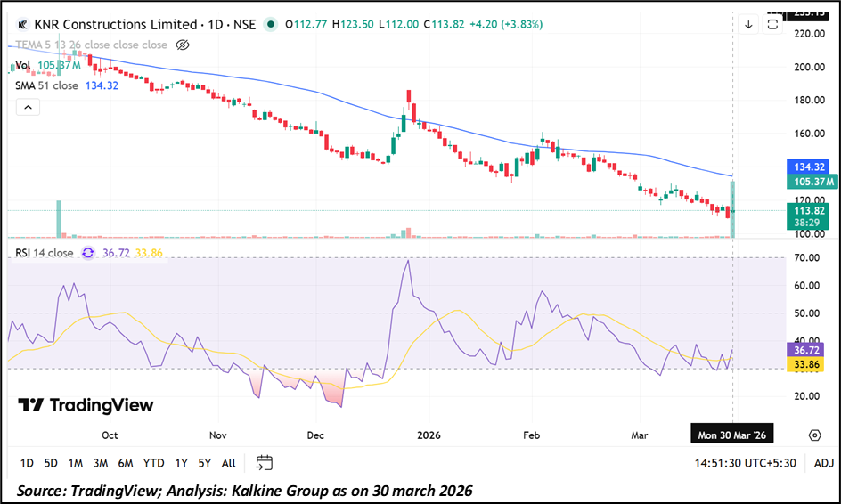
Task: Open the go-to-date calendar icon
Action: pos(264,462)
